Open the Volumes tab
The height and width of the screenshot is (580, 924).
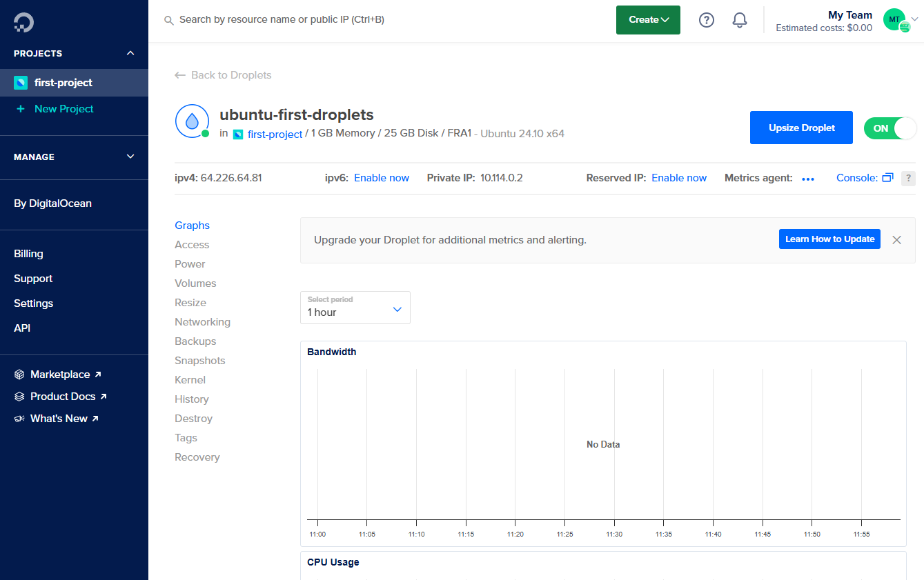point(195,283)
